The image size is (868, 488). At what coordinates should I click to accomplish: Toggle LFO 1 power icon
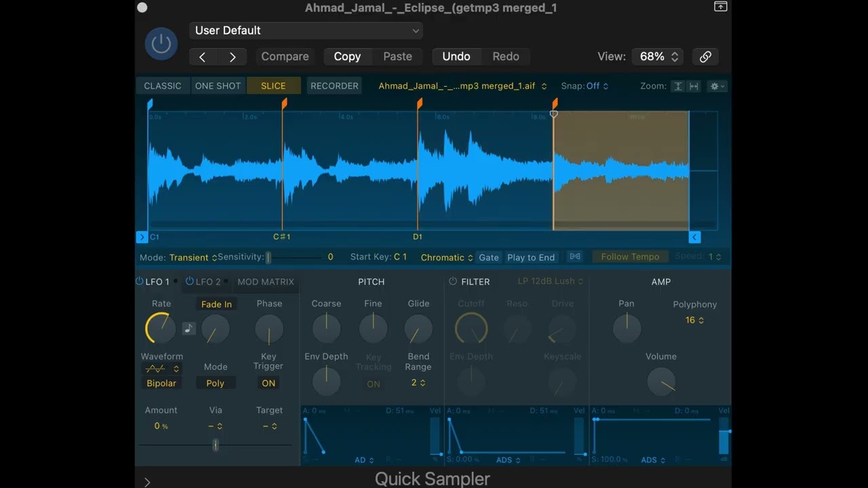[139, 281]
